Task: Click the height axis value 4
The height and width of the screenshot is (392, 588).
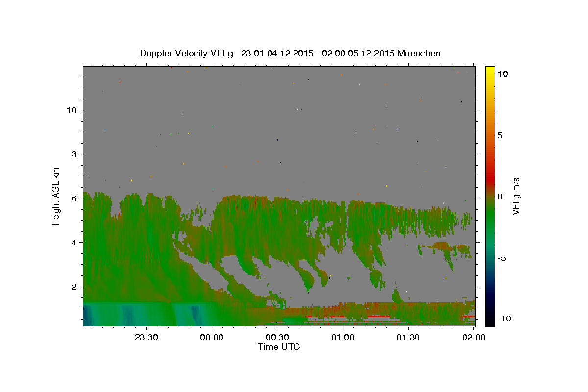Action: [x=74, y=242]
